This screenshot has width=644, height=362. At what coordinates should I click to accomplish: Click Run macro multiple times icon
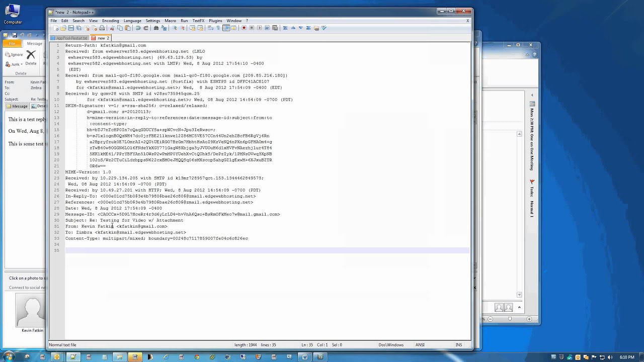267,28
